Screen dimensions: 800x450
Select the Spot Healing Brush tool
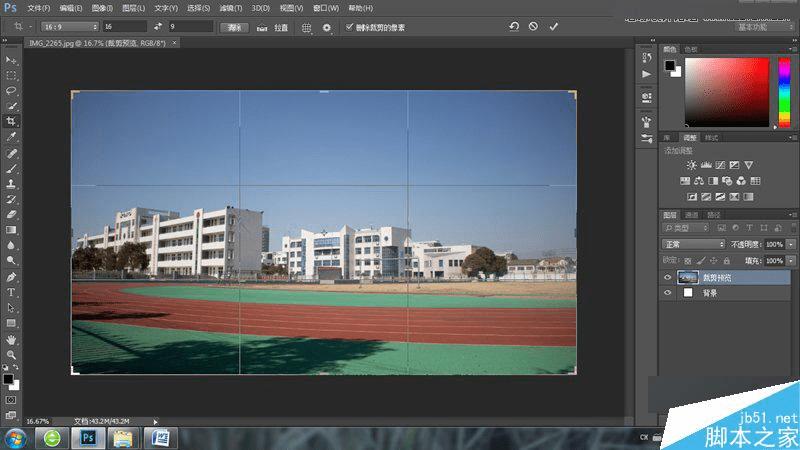[11, 153]
